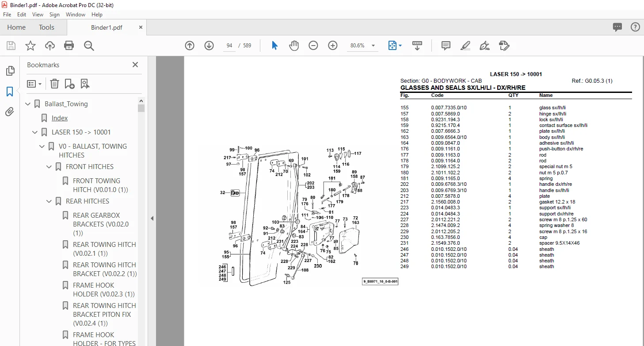Switch to the Tools tab
Image resolution: width=644 pixels, height=346 pixels.
coord(46,27)
